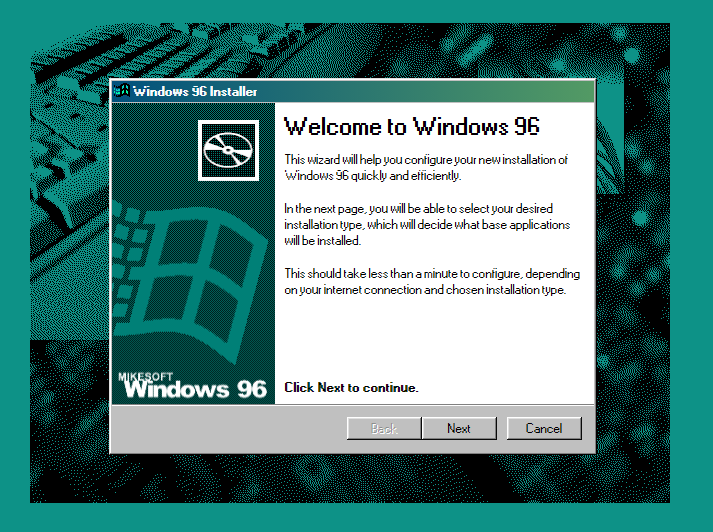Click the CD disc icon

click(x=228, y=150)
